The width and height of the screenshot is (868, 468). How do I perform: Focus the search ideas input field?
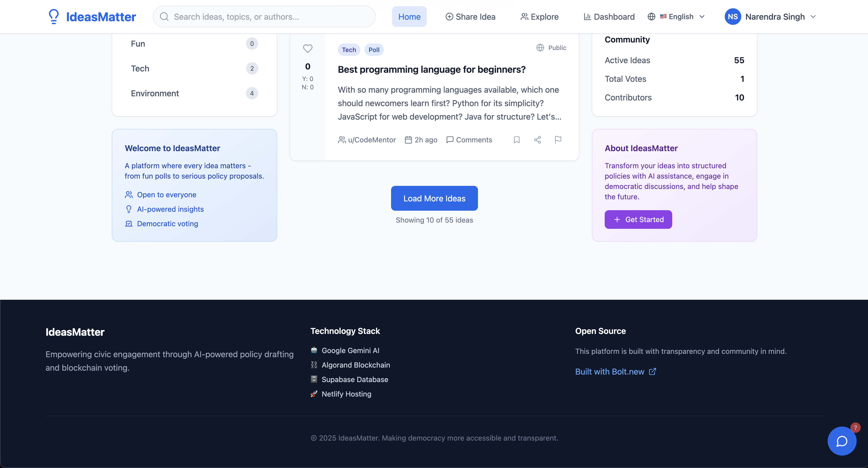point(270,17)
